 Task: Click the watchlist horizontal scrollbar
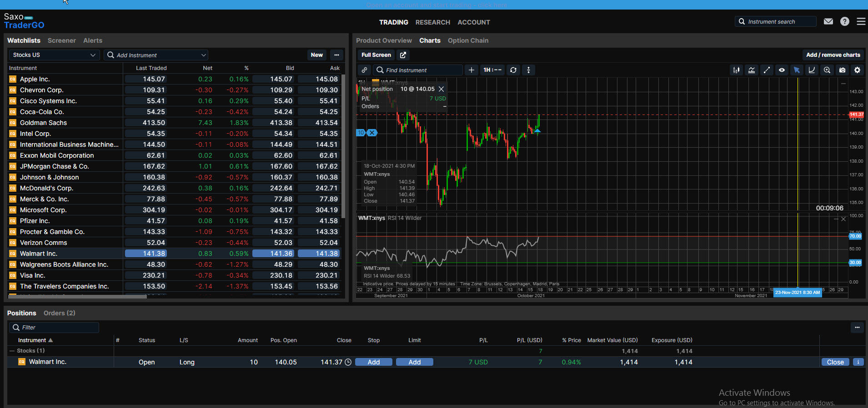(x=77, y=296)
